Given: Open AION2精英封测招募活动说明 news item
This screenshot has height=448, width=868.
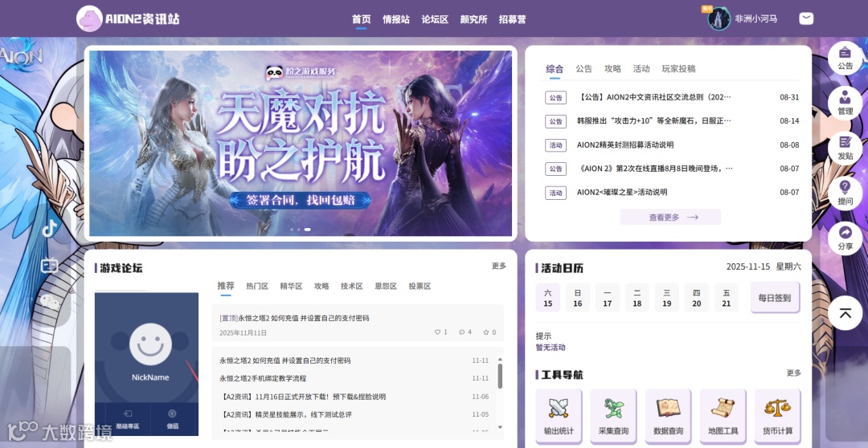Looking at the screenshot, I should coord(625,145).
